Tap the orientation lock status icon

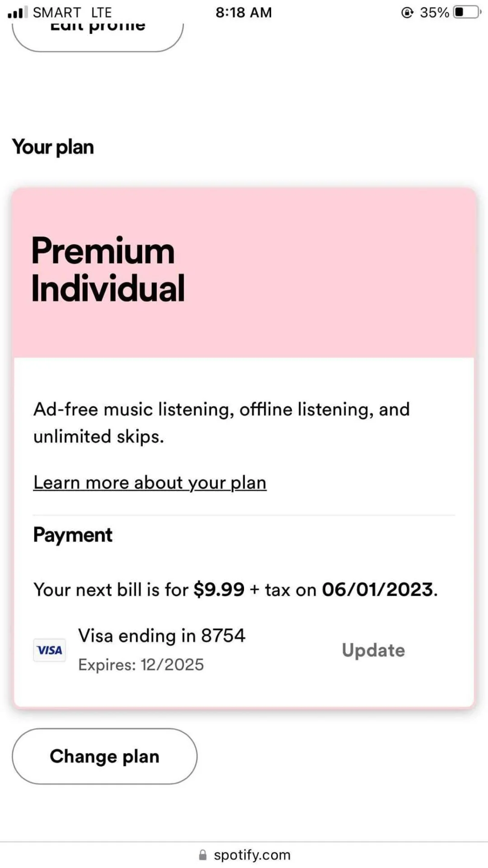[407, 12]
